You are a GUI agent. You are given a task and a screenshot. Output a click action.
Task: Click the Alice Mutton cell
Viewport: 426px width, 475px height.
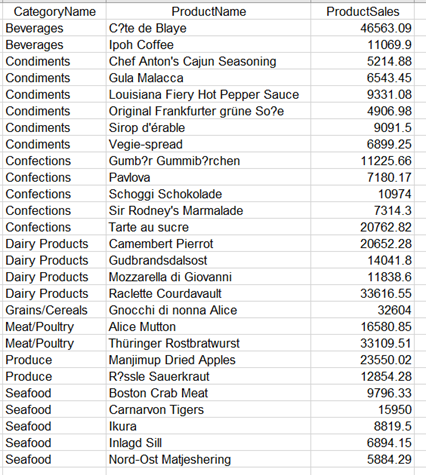click(208, 327)
